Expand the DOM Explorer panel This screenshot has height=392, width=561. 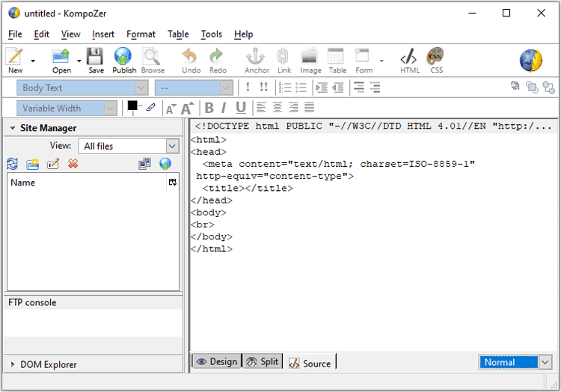13,364
